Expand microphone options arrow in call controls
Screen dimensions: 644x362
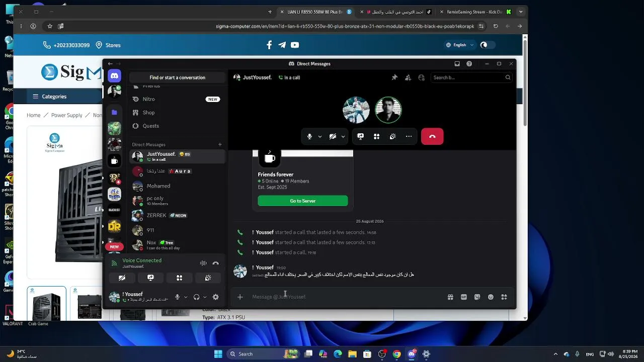tap(320, 136)
